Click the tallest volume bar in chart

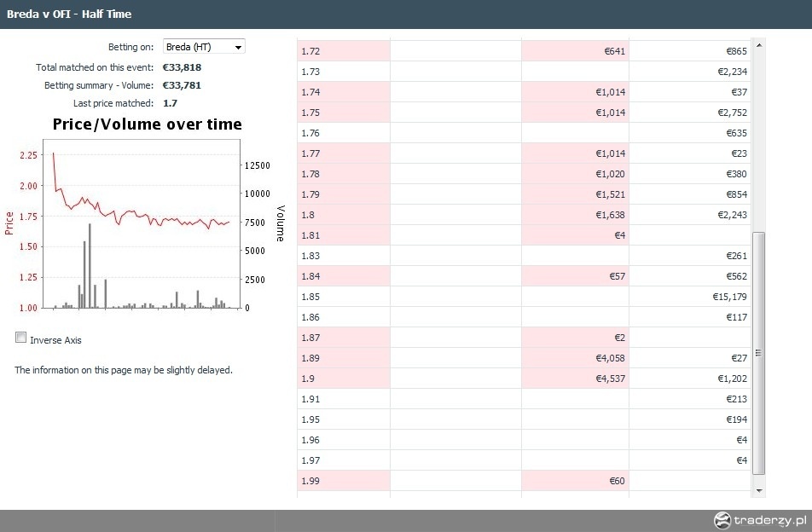[90, 265]
